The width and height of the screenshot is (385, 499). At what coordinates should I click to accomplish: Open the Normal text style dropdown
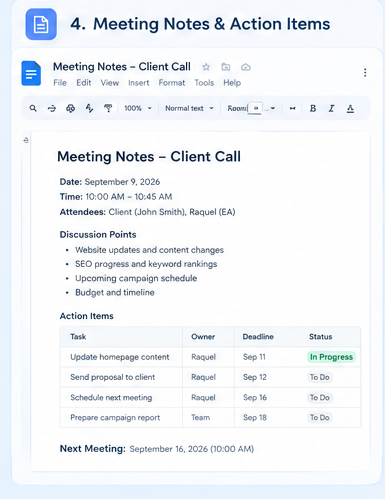click(x=189, y=108)
